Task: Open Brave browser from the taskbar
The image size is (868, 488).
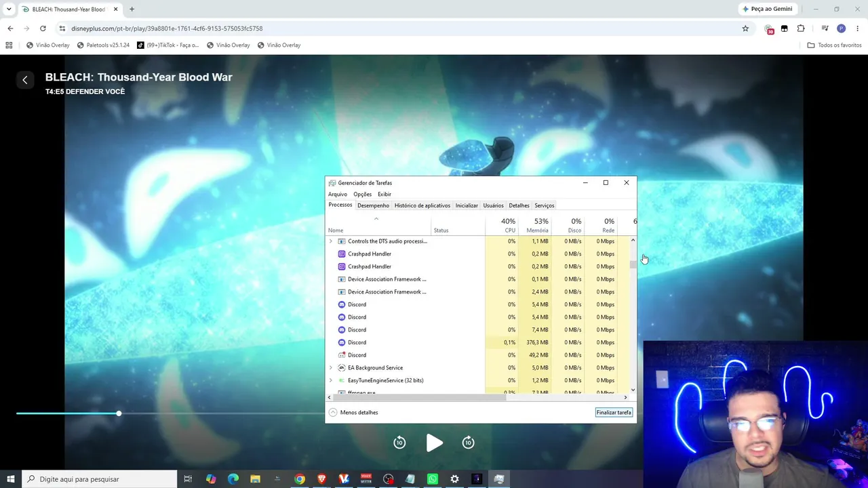Action: click(321, 479)
